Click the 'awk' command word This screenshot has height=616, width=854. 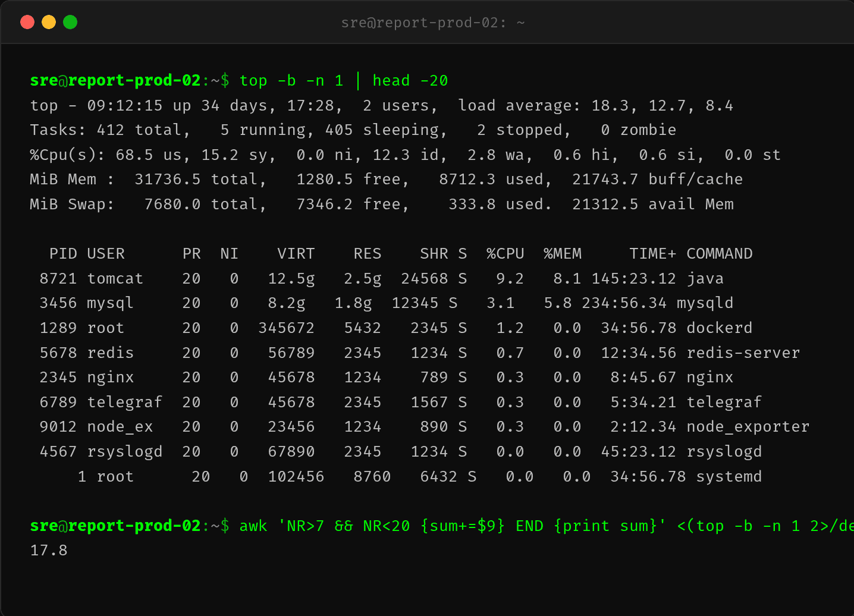tap(253, 526)
